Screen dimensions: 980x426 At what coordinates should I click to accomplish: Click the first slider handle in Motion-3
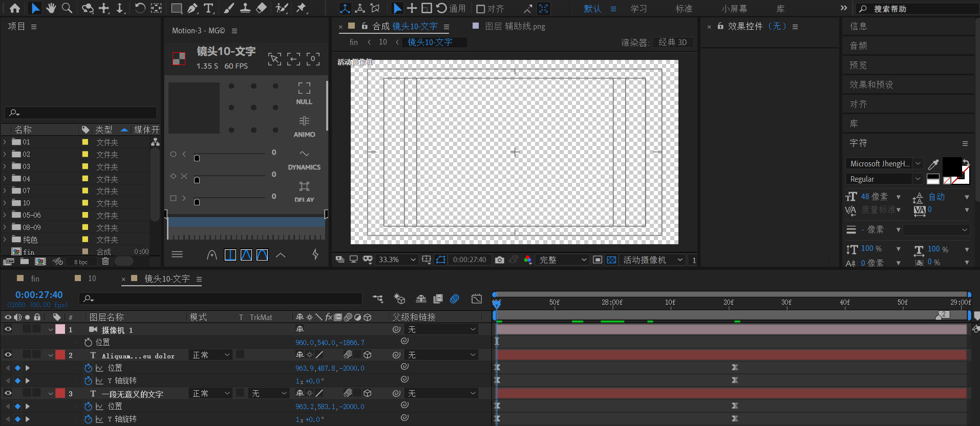(197, 158)
